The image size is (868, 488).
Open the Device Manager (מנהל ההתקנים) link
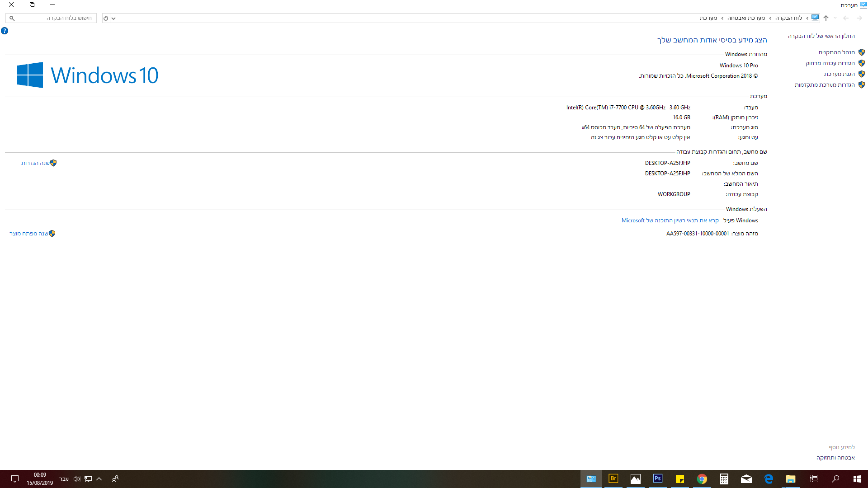click(836, 52)
